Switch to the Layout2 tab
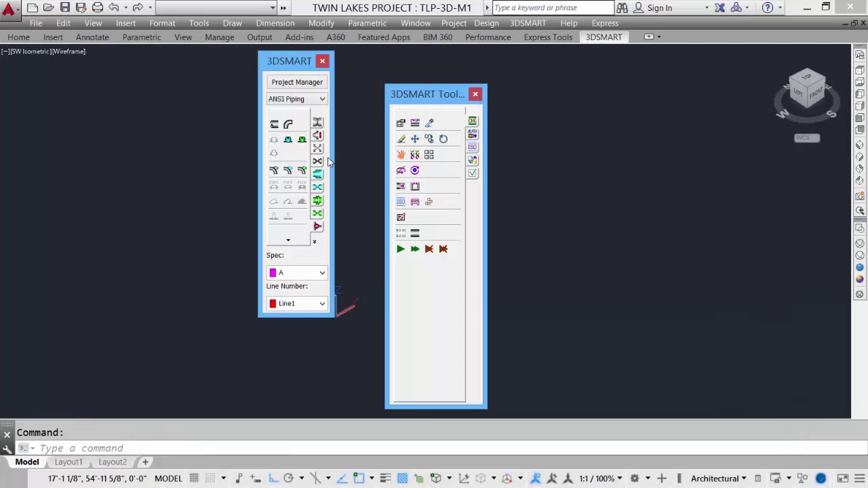Image resolution: width=868 pixels, height=488 pixels. (x=113, y=462)
